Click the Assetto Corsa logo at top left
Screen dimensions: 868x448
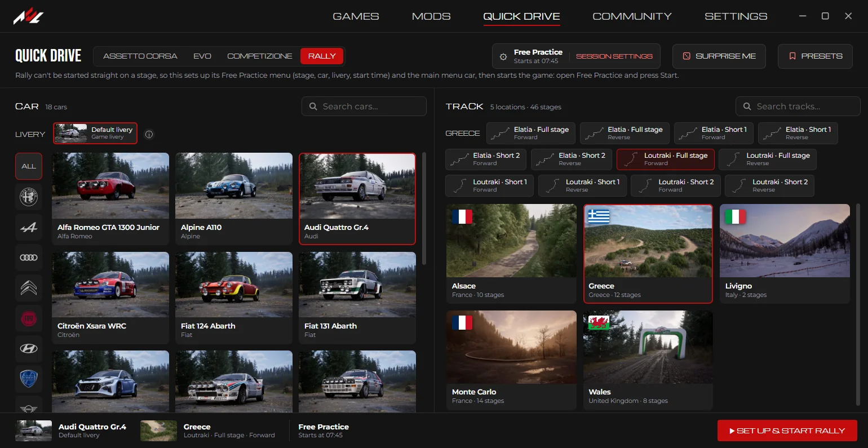click(x=29, y=16)
